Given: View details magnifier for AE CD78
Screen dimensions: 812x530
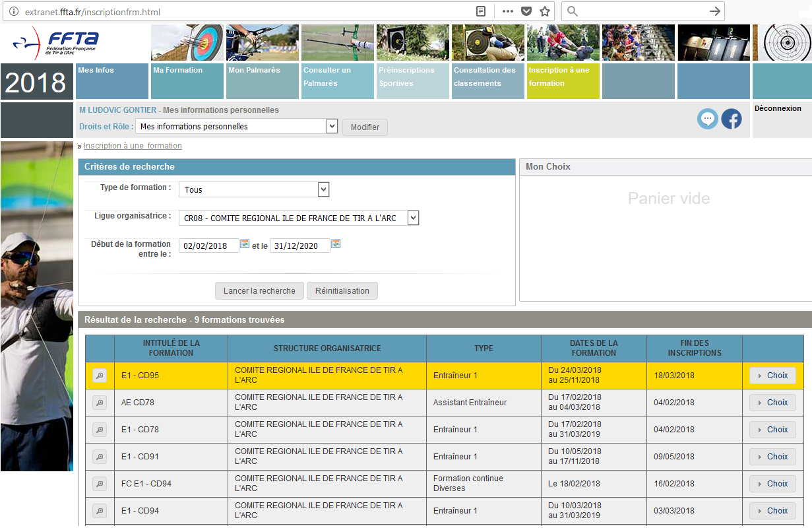Looking at the screenshot, I should tap(100, 403).
